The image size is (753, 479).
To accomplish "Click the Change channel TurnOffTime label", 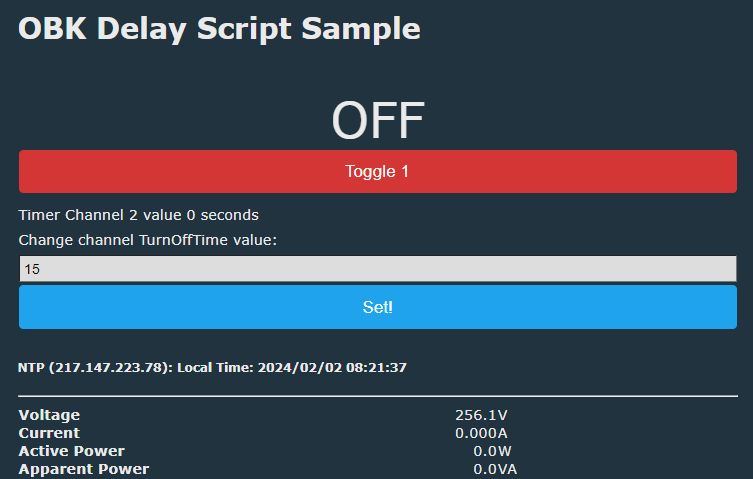I will (147, 240).
